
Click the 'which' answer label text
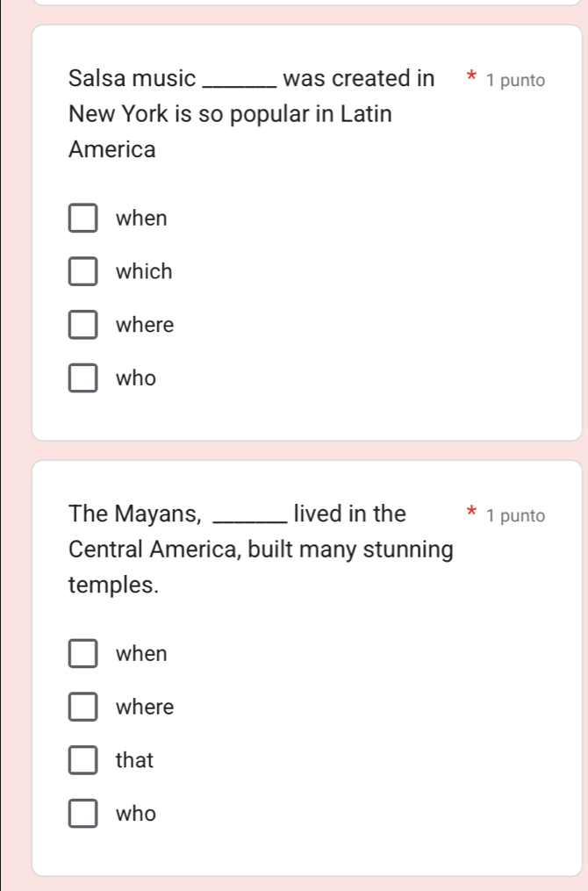[144, 272]
